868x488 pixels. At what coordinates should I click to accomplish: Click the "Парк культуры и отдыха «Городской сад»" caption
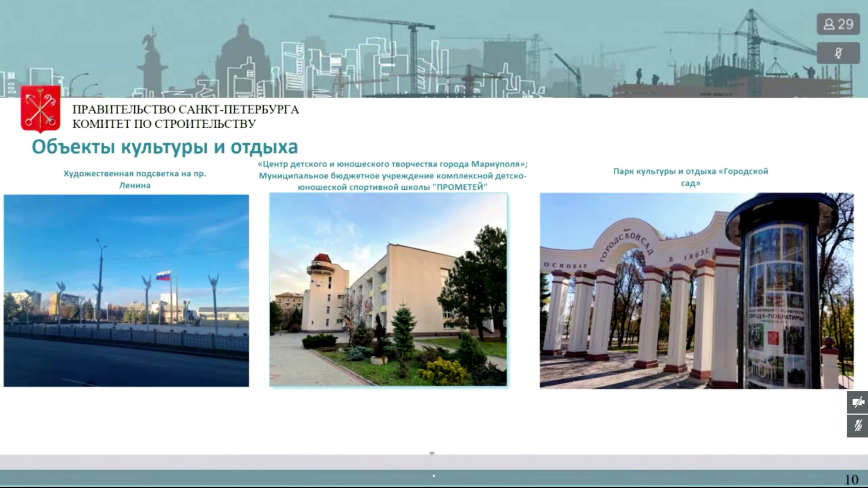pyautogui.click(x=690, y=177)
